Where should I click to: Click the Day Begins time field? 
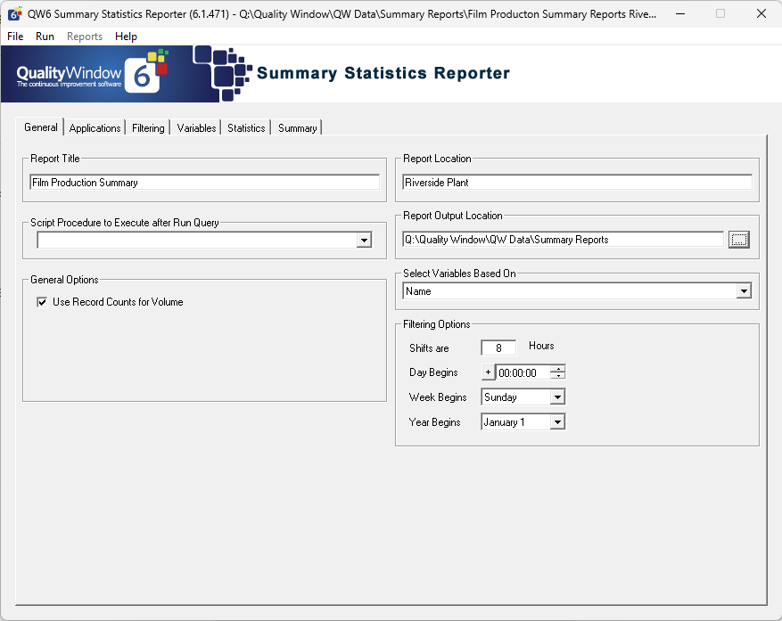523,373
